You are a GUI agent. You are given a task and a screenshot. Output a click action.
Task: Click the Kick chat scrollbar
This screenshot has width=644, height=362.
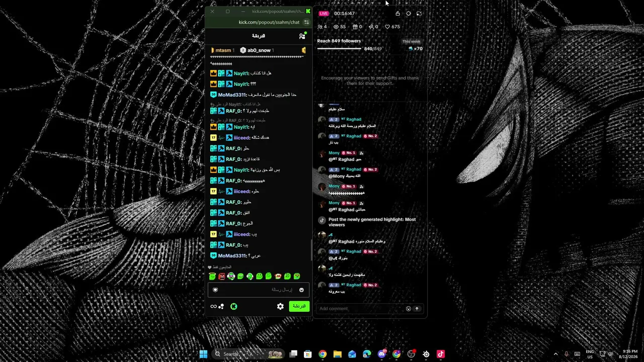(311, 249)
